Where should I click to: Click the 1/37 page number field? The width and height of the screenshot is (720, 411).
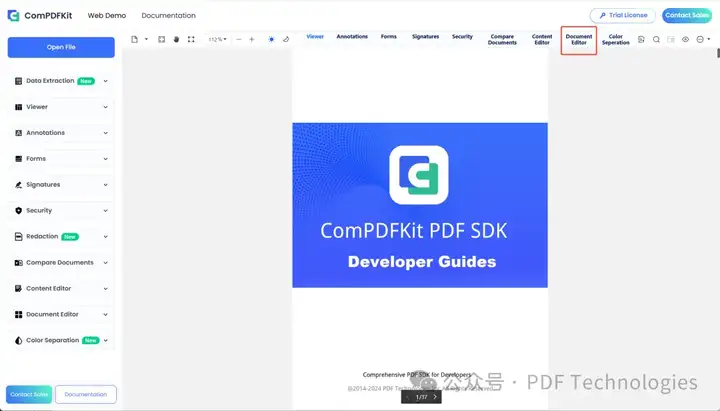click(421, 397)
